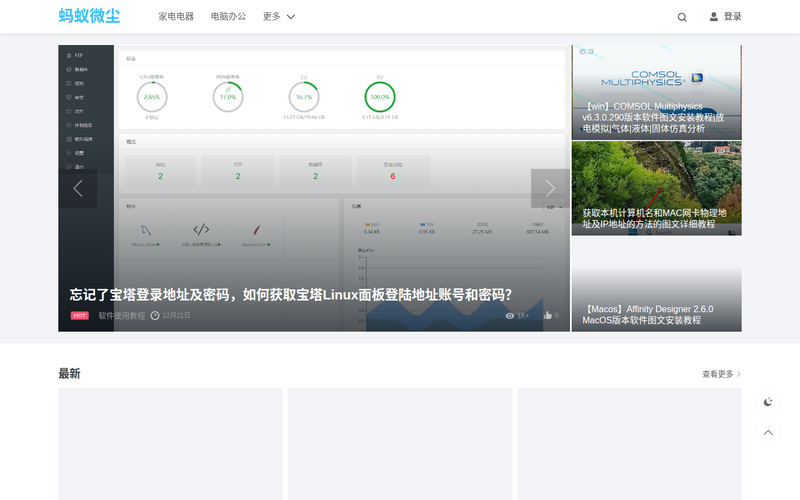Go to the 蚂蚁微尘 site logo
This screenshot has height=500, width=800.
(89, 16)
